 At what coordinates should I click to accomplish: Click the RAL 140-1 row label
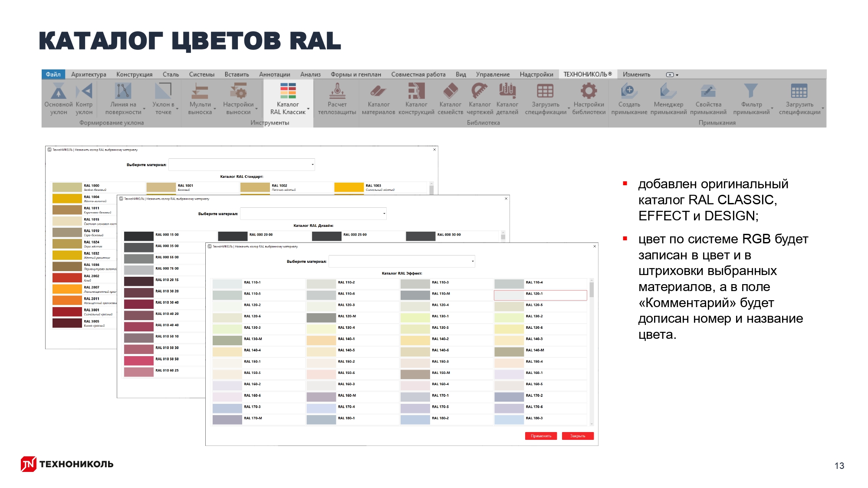coord(346,339)
